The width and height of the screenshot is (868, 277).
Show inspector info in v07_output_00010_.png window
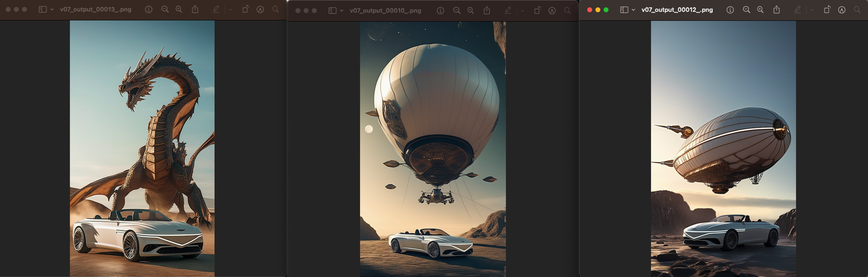pos(441,11)
